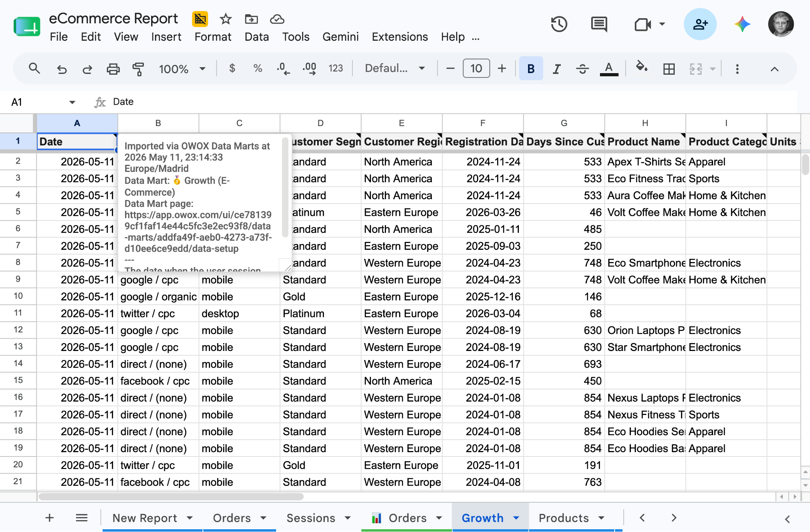Open the borders tool
The height and width of the screenshot is (532, 810).
click(669, 69)
